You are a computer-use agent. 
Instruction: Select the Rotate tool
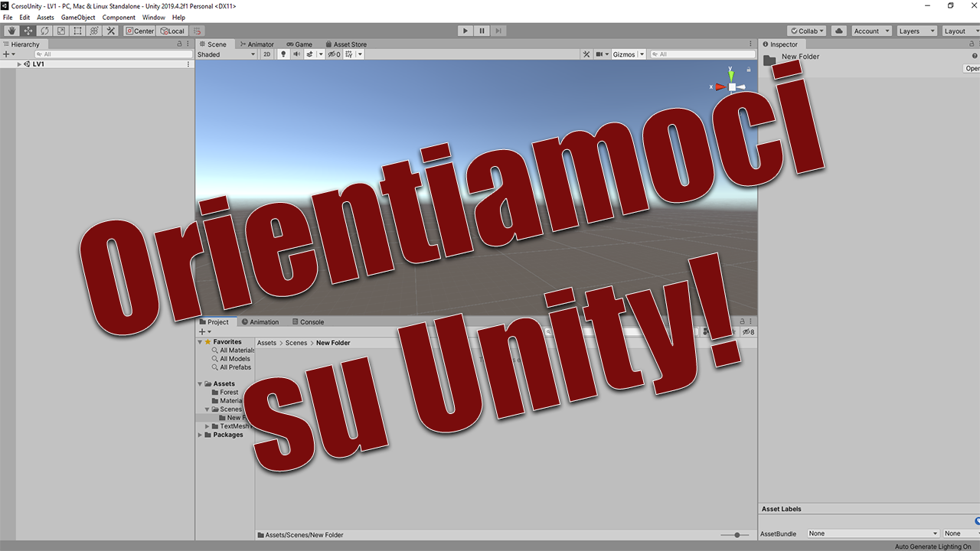pos(44,31)
